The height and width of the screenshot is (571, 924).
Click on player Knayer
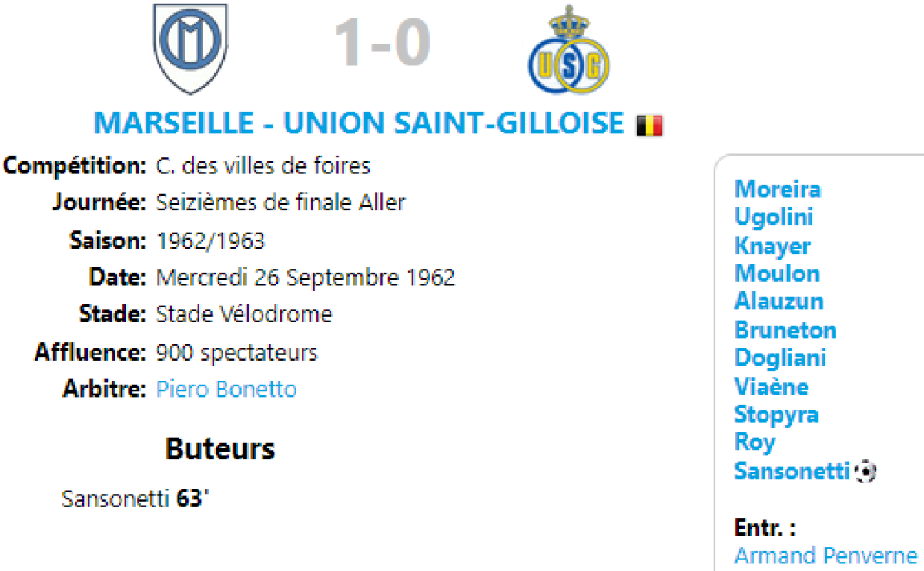click(772, 246)
